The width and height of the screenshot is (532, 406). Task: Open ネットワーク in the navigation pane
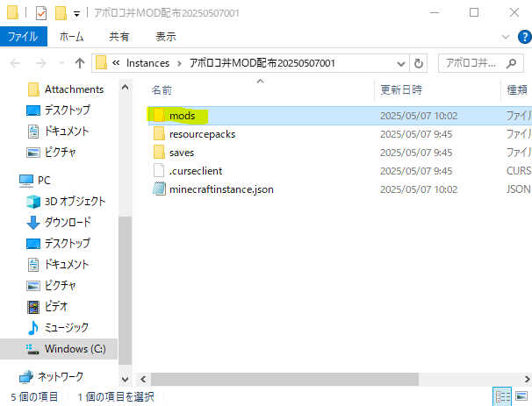point(60,376)
